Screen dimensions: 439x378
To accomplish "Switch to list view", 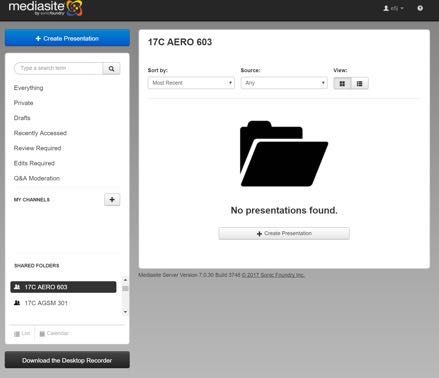I will pos(360,83).
